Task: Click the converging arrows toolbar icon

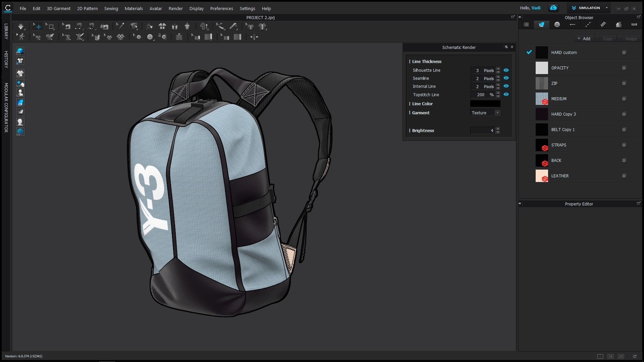Action: [254, 37]
